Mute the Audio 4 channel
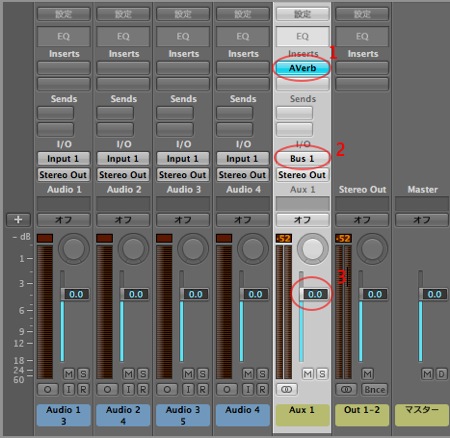Image resolution: width=450 pixels, height=438 pixels. [248, 374]
